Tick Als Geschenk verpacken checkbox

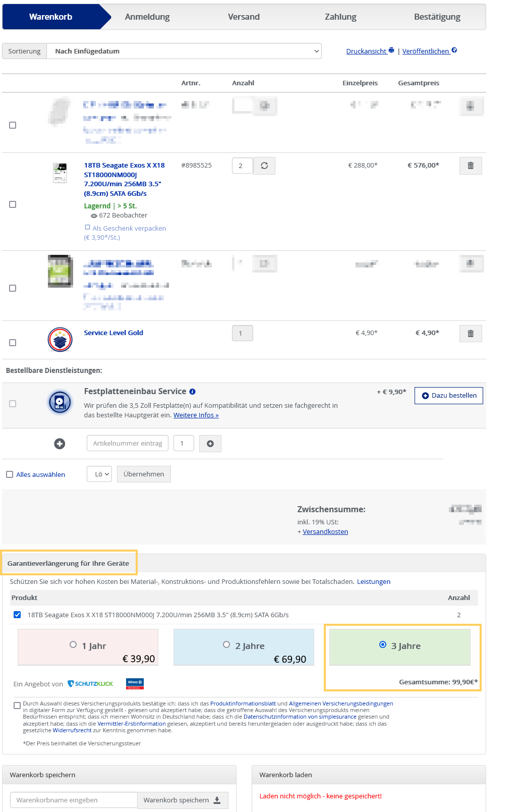click(87, 228)
